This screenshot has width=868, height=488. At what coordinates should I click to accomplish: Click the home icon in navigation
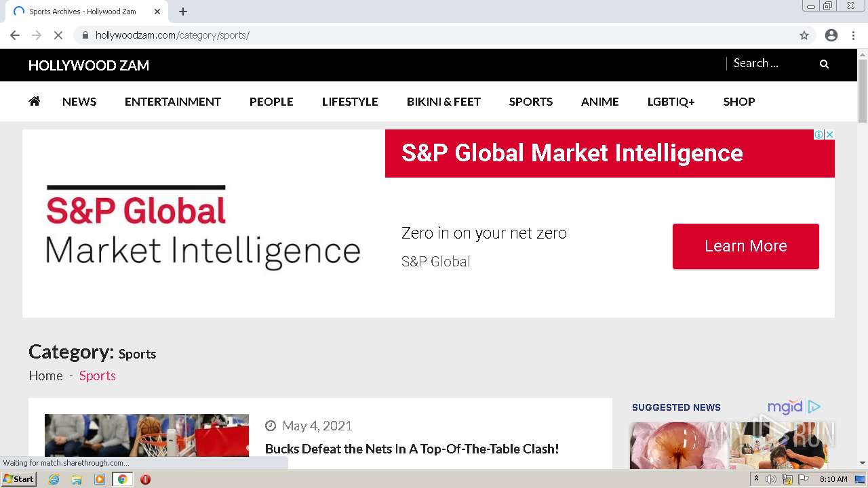(35, 101)
